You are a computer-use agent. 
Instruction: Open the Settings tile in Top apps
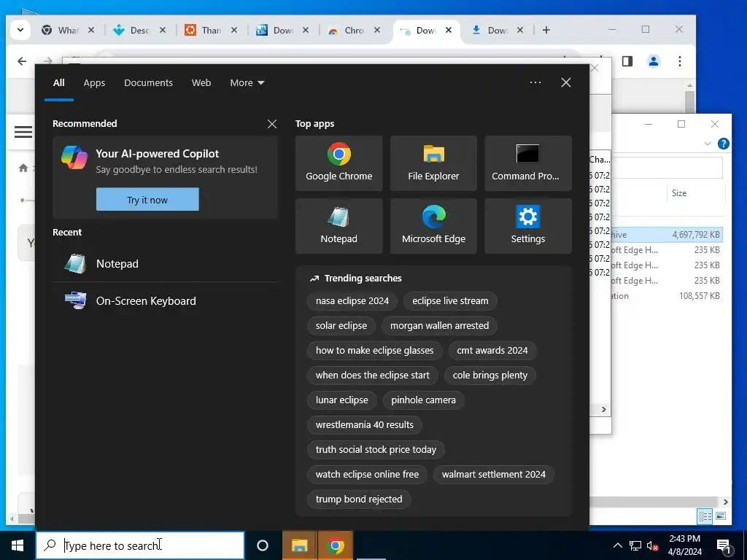click(528, 226)
